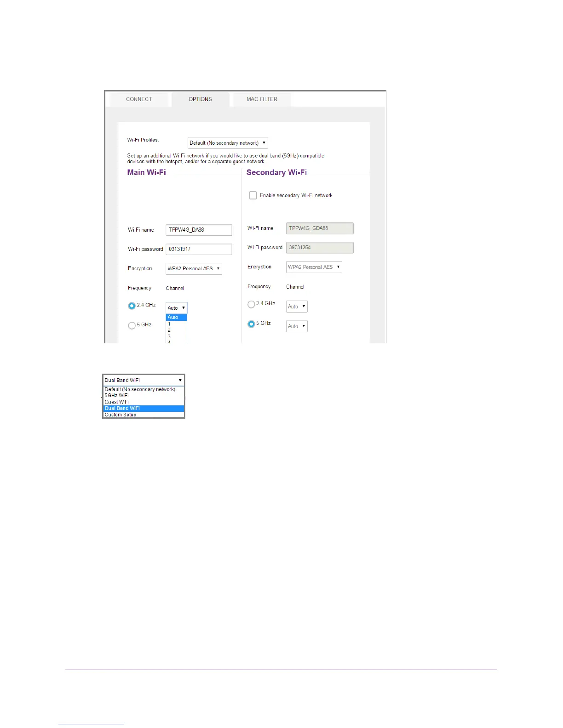Image resolution: width=563 pixels, height=728 pixels.
Task: Select highlighted Dual Band WiFi list option
Action: (x=144, y=408)
